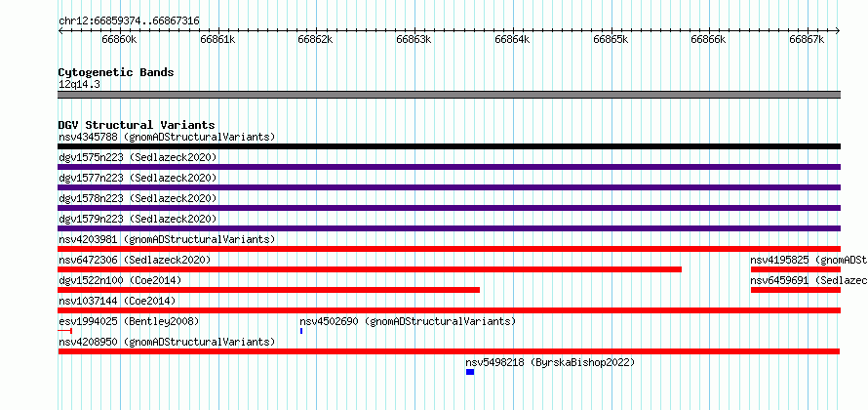Select the blue nsv5498218 variant block
This screenshot has height=410, width=868.
click(470, 372)
